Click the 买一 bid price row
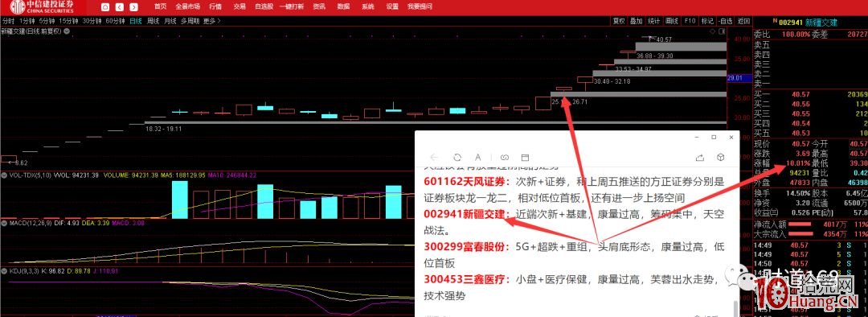The image size is (868, 317). coord(810,94)
